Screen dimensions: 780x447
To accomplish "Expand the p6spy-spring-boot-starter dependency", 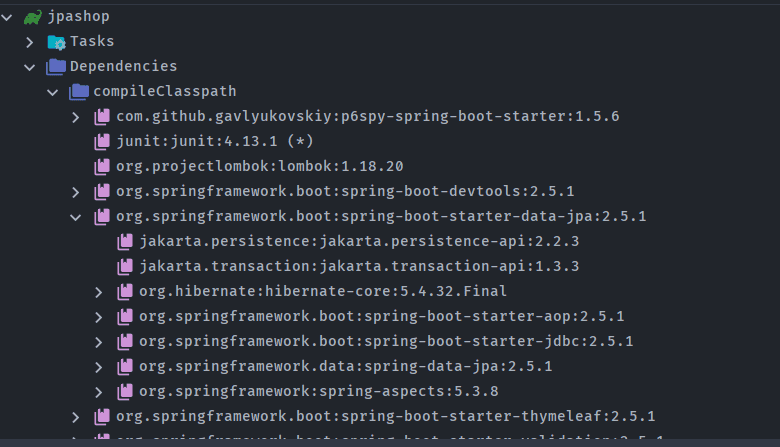I will pyautogui.click(x=76, y=117).
